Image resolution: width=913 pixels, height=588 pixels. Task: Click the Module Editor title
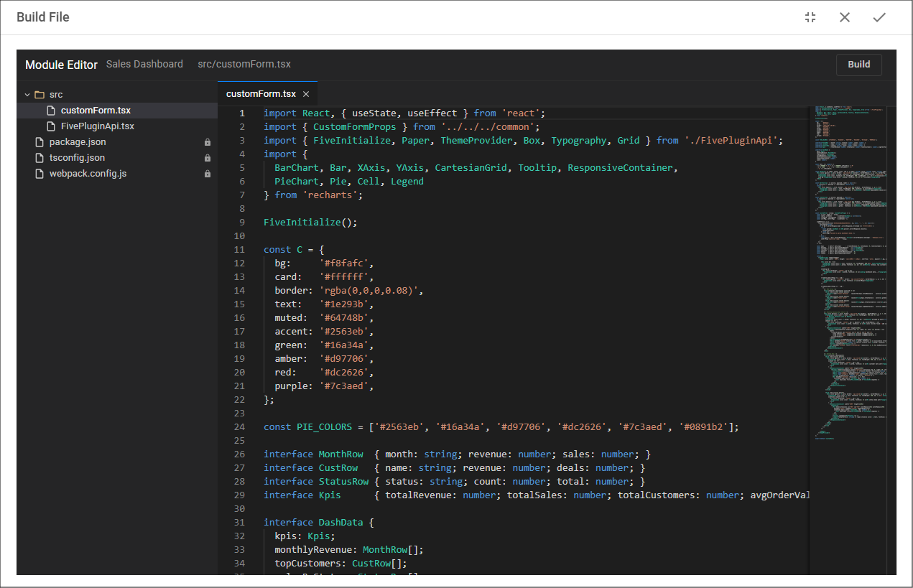61,65
